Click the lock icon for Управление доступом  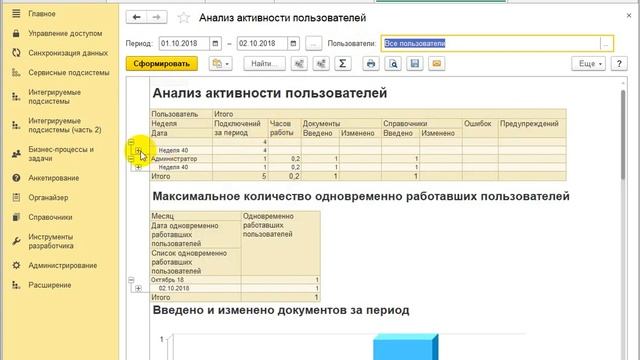click(16, 33)
